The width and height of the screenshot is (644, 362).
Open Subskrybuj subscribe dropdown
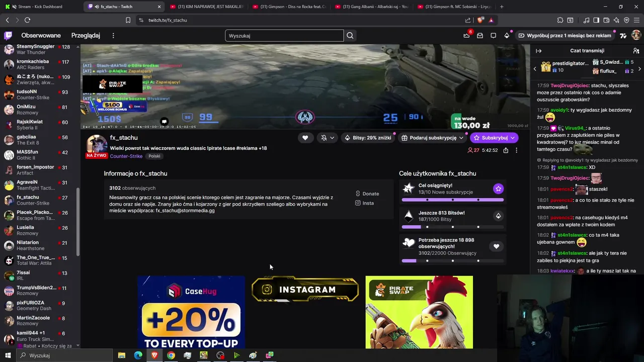click(x=494, y=138)
